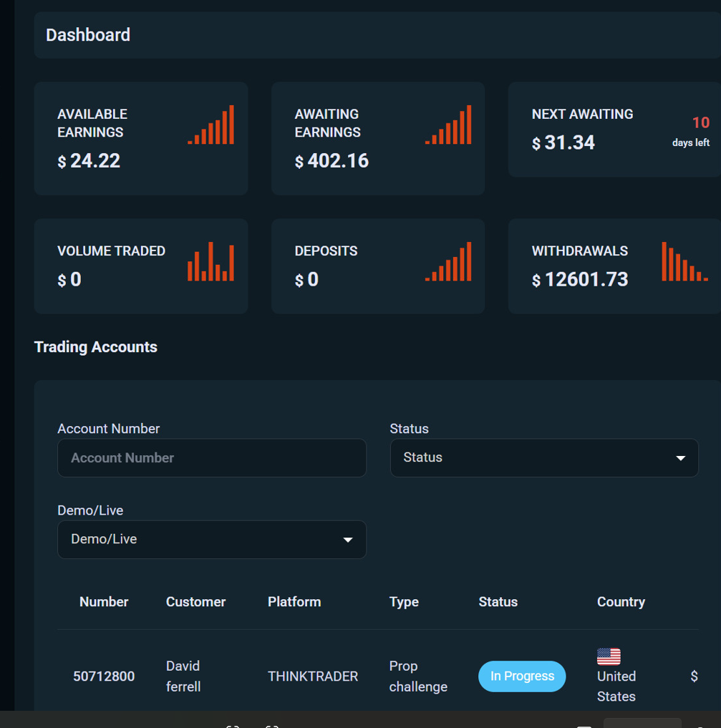Screen dimensions: 721x728
Task: Sort by the Number column header
Action: (104, 602)
